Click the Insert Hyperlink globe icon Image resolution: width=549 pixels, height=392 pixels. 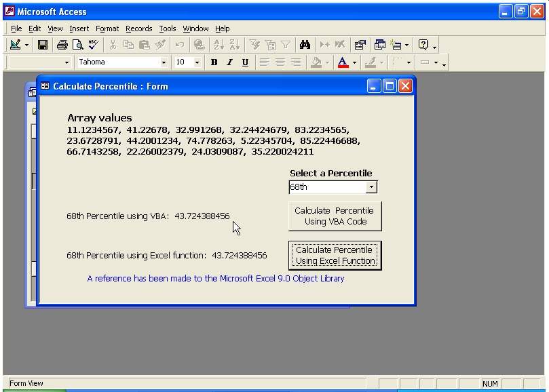200,45
